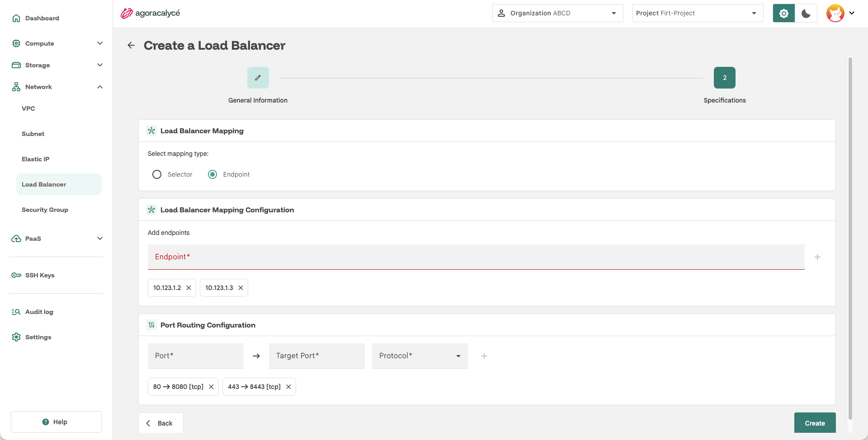Image resolution: width=868 pixels, height=440 pixels.
Task: Add endpoint with the plus icon
Action: click(x=817, y=257)
